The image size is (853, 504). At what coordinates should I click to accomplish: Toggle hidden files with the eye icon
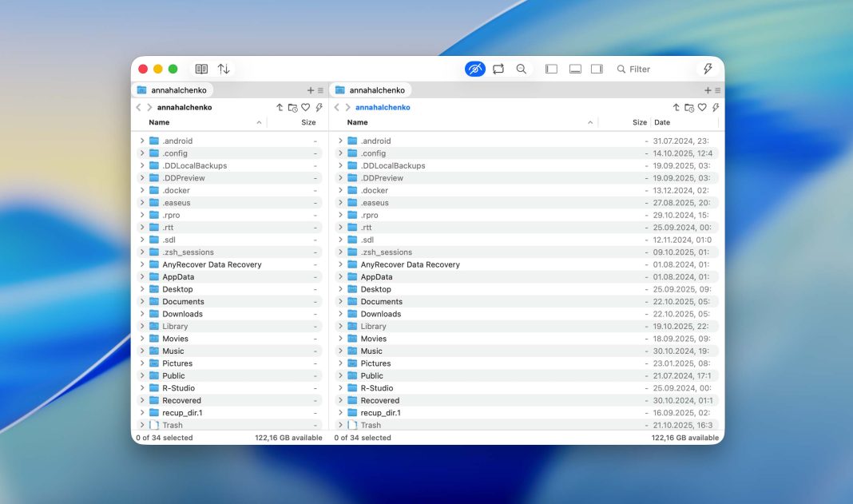pyautogui.click(x=474, y=69)
